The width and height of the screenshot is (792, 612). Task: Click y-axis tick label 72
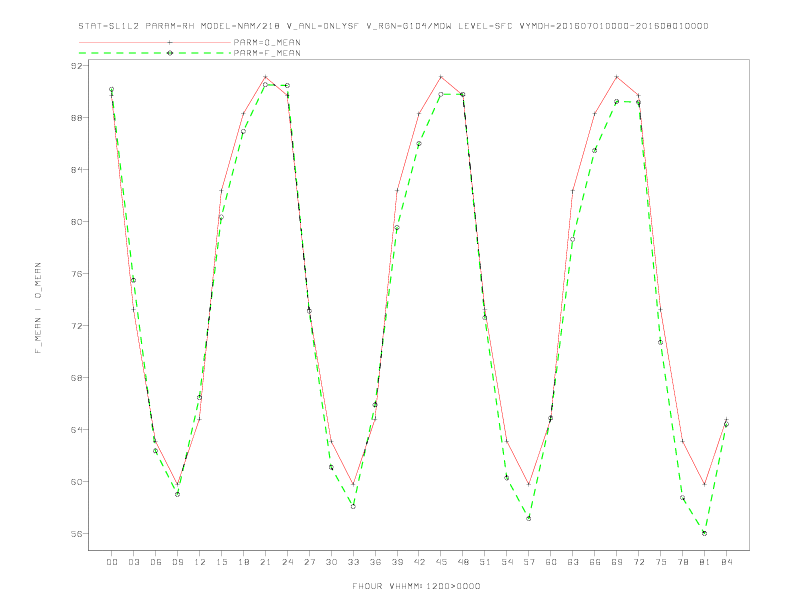click(79, 326)
